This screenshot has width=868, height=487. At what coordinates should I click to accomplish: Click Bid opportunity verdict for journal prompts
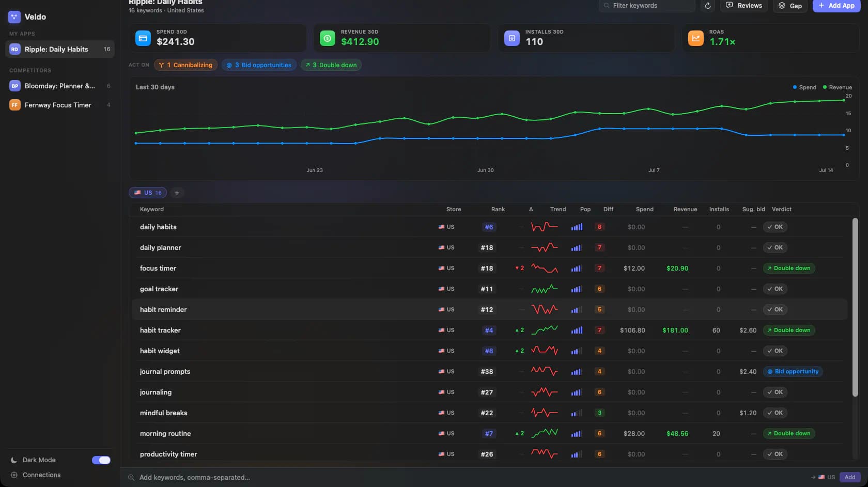[793, 371]
